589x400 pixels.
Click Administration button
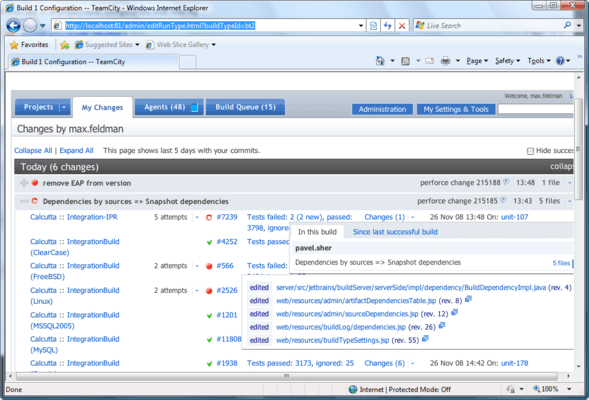tap(382, 109)
